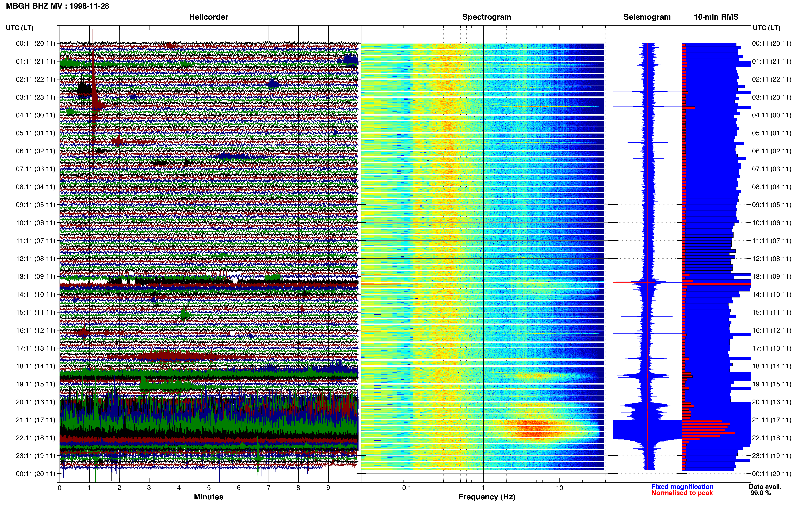Screen dimensions: 812x508
Task: Click the 8 tick on the Minutes axis
Action: click(298, 487)
